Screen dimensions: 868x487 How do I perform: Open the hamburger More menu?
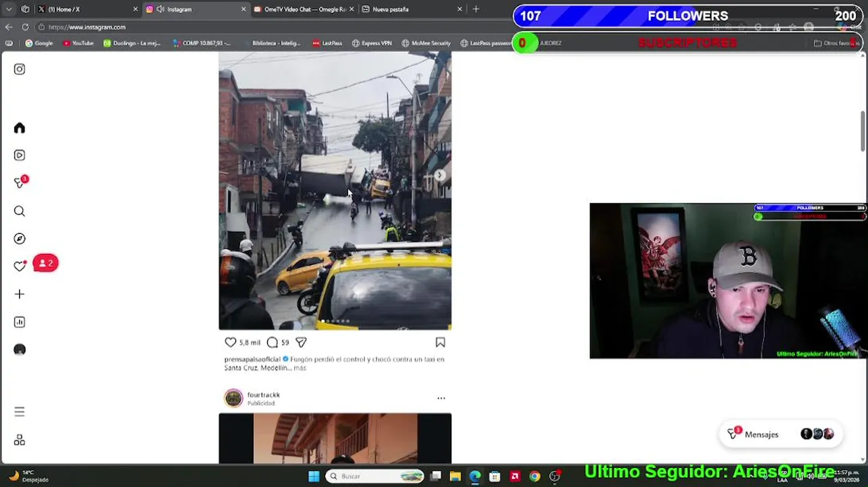[20, 411]
